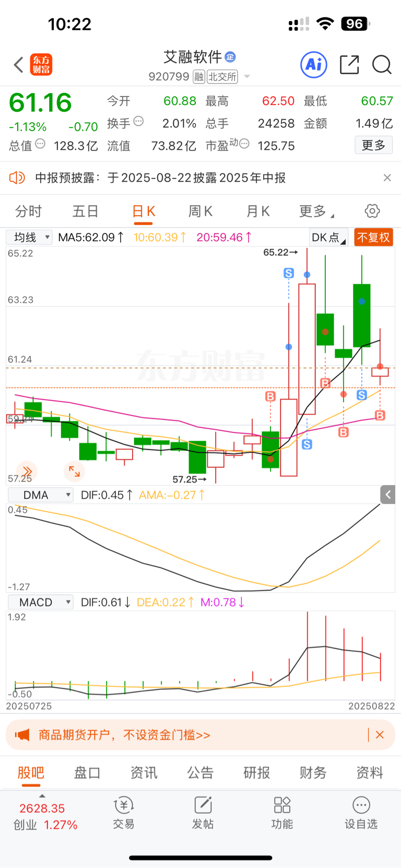Screen dimensions: 401x868
Task: Tap the current price 61.16
Action: (40, 103)
